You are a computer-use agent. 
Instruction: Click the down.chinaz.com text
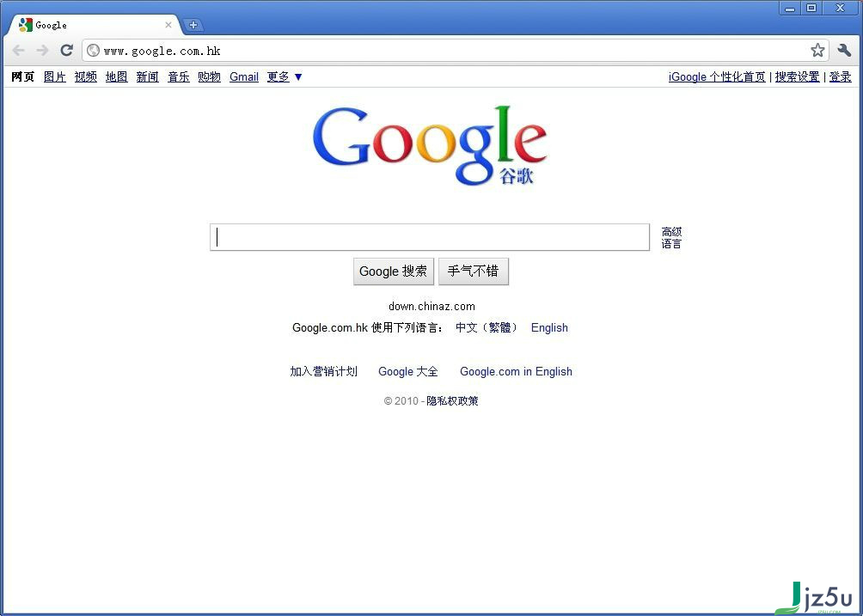431,307
